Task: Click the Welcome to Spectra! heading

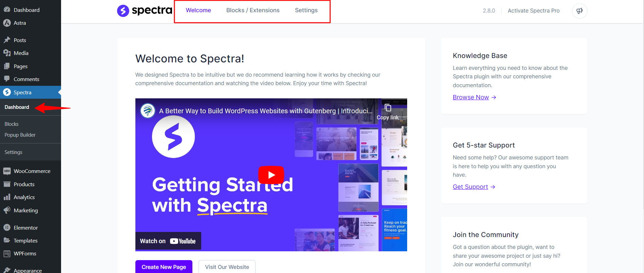Action: [x=190, y=59]
